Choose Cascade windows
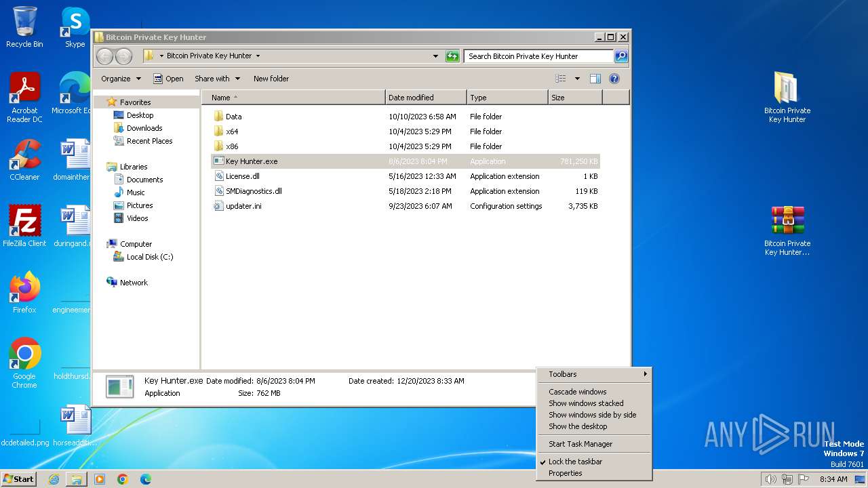 (594, 392)
